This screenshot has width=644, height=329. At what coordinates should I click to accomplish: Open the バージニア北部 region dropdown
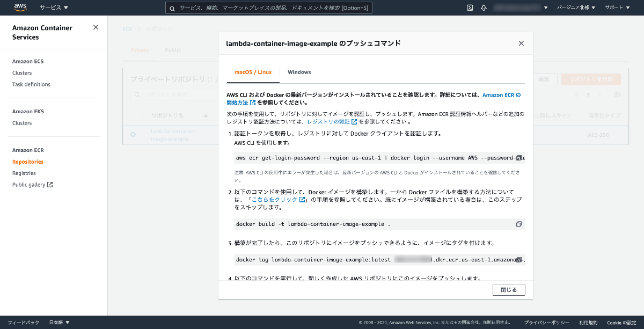576,8
